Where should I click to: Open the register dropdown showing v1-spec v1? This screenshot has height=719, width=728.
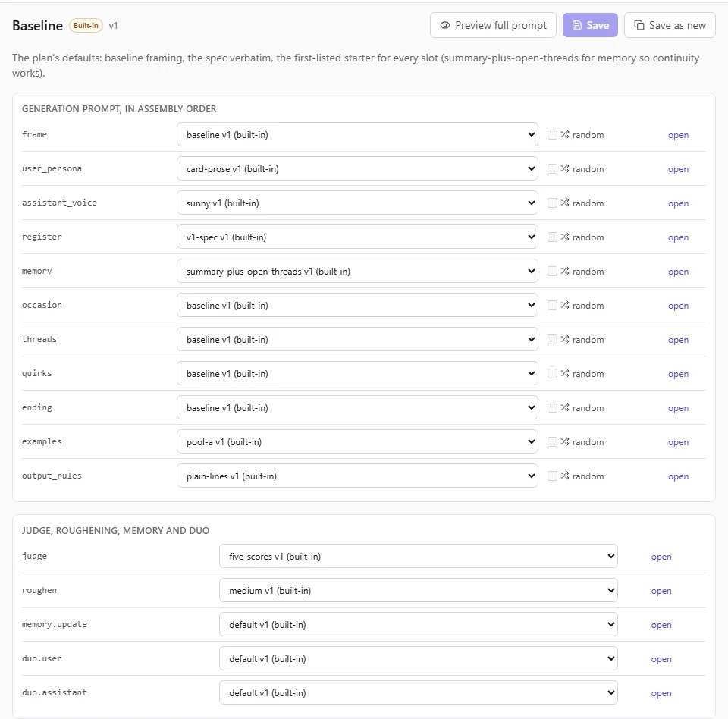(357, 237)
